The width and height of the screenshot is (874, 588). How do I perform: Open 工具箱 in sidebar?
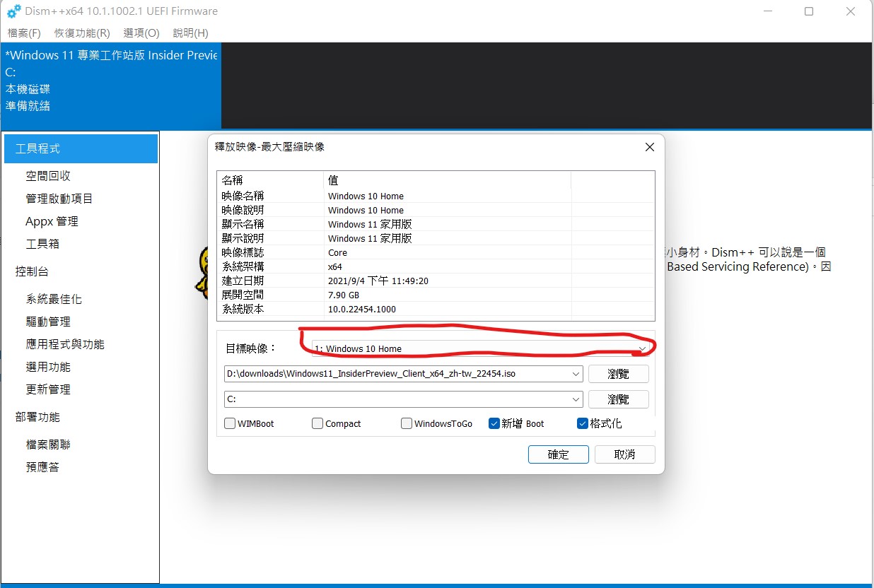(42, 244)
